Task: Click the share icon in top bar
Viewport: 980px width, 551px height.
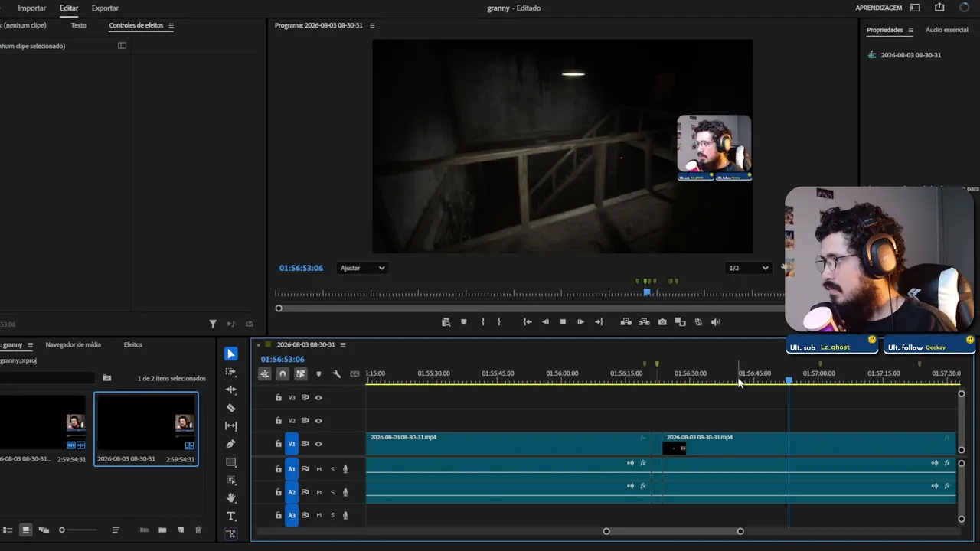Action: pyautogui.click(x=939, y=8)
